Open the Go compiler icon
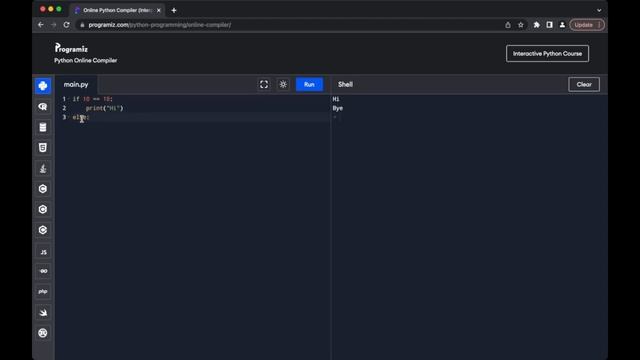 tap(43, 271)
